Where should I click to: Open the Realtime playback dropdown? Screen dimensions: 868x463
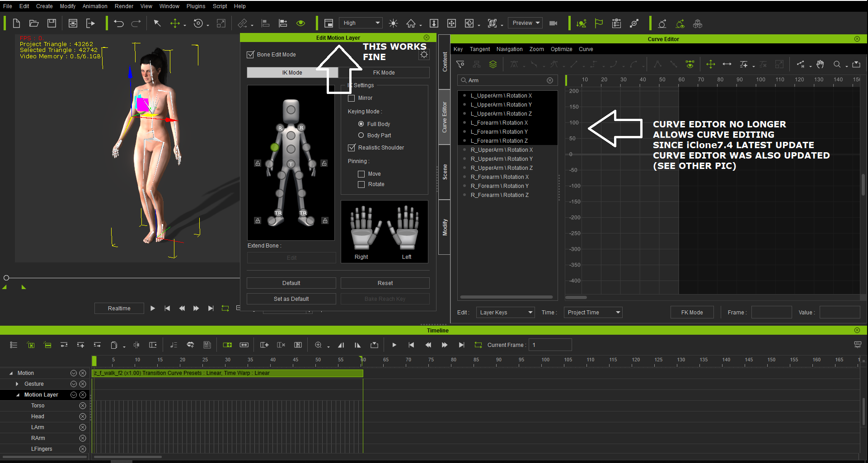tap(119, 308)
